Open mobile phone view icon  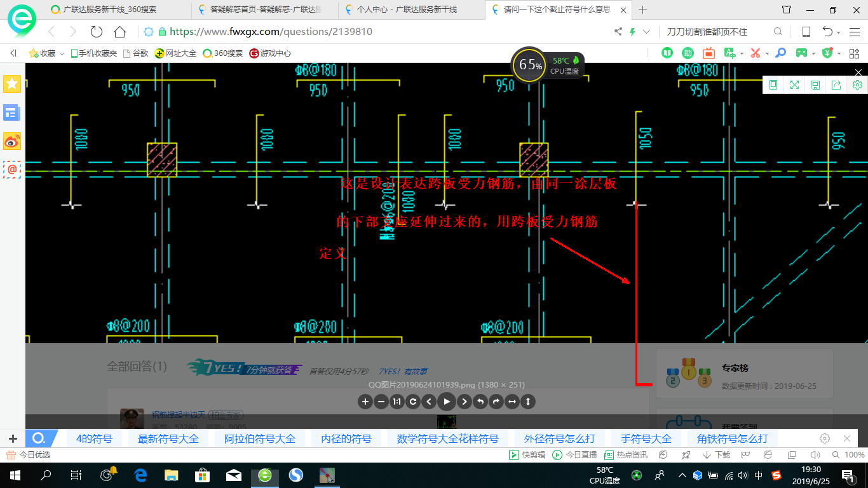click(806, 32)
